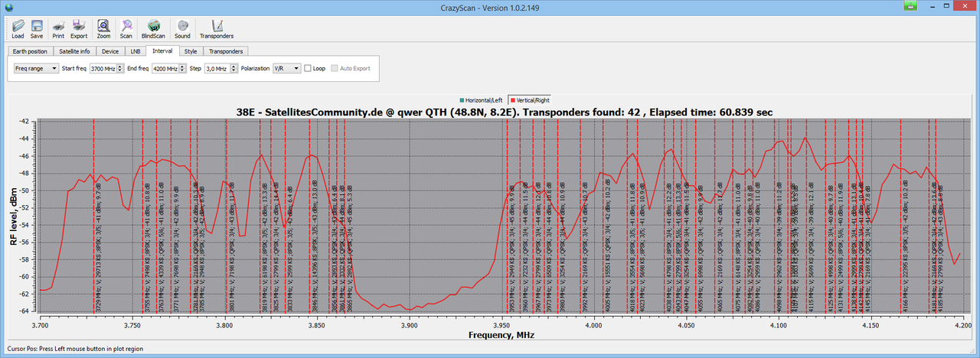Decrease Start freq with down arrow

click(119, 71)
